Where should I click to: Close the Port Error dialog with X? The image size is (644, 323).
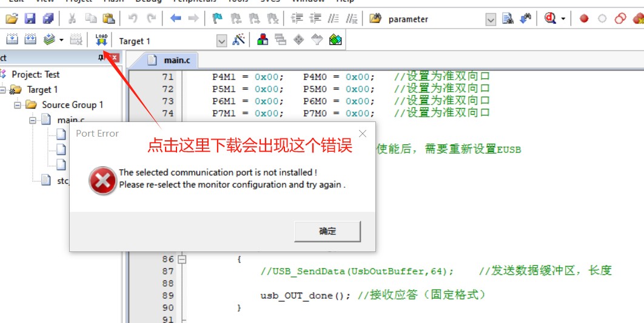[362, 134]
